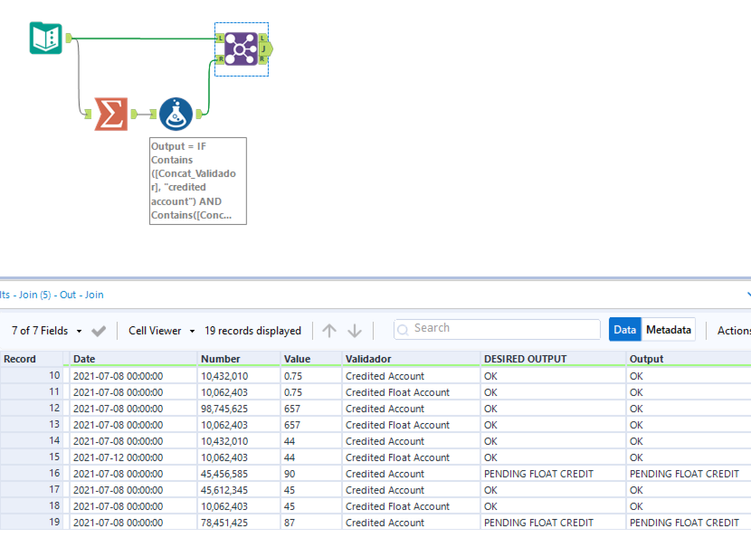
Task: Click the Join (5) - Out - Join link
Action: coord(61,295)
